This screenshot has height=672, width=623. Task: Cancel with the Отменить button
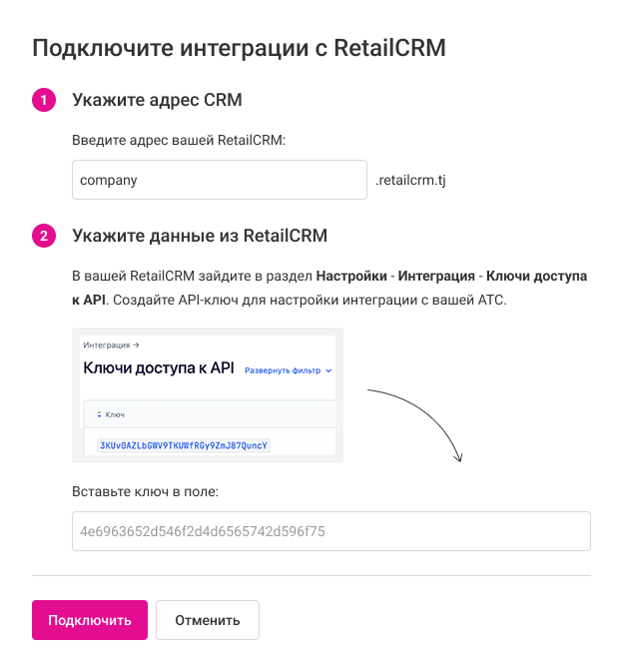(x=208, y=620)
